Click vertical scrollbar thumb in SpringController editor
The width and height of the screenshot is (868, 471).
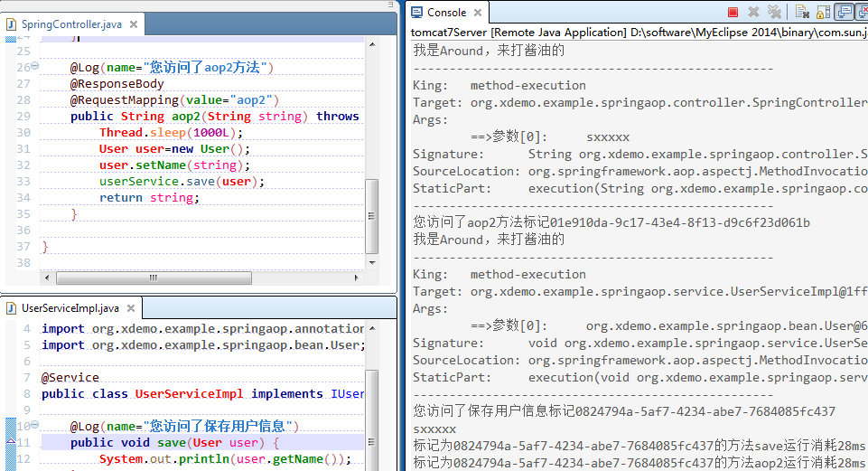click(x=372, y=216)
